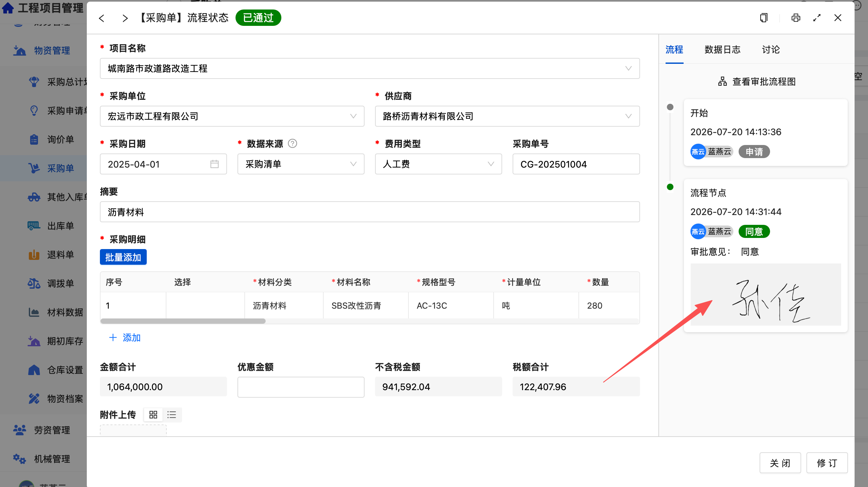Click 修订 button
868x487 pixels.
[x=827, y=463]
